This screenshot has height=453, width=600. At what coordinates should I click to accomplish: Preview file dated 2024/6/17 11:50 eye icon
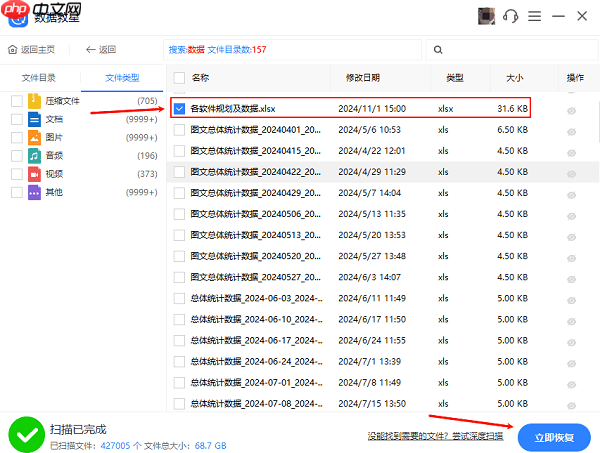[x=571, y=321]
